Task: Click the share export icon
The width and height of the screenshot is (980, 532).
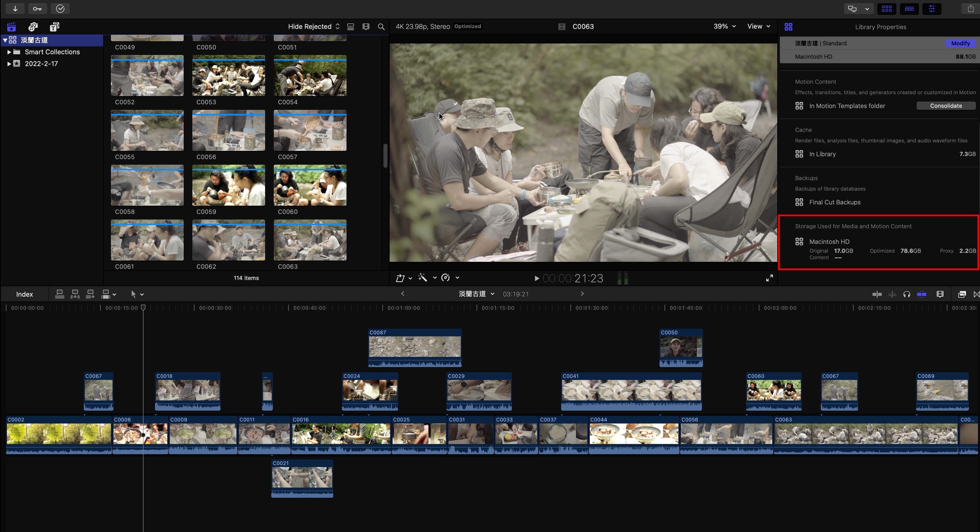Action: pos(971,8)
